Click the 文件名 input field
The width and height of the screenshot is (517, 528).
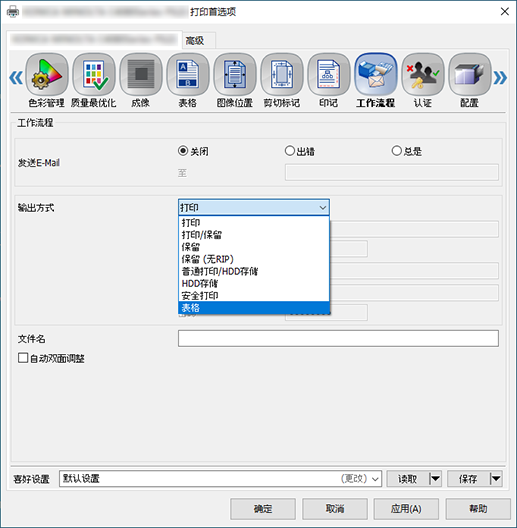tap(338, 338)
